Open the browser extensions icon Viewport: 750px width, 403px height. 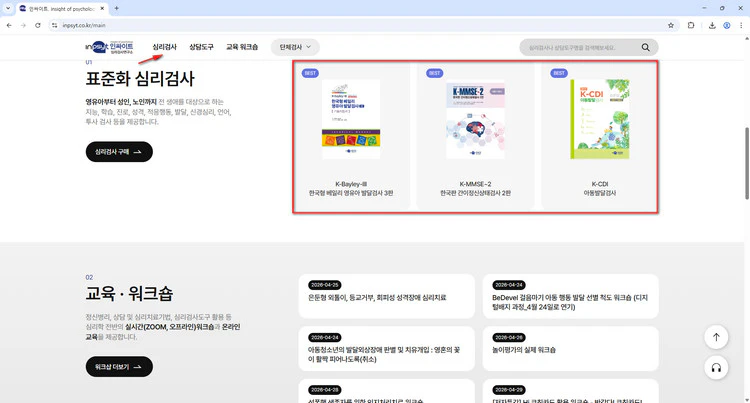[x=691, y=25]
